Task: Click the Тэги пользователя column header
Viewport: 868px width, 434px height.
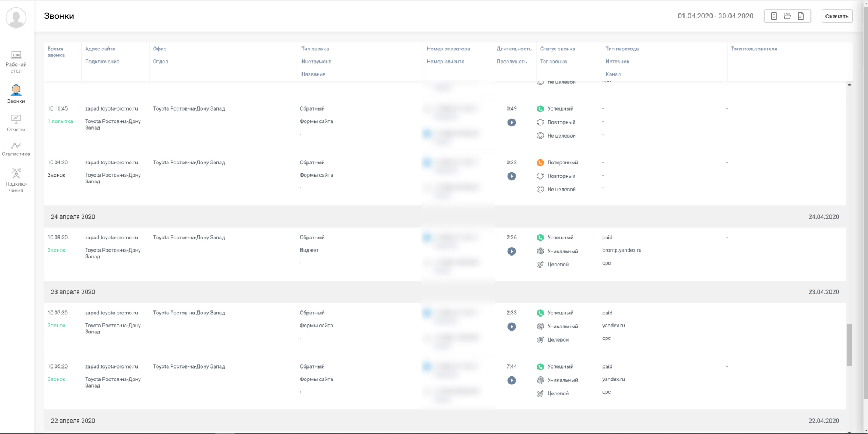Action: (x=754, y=49)
